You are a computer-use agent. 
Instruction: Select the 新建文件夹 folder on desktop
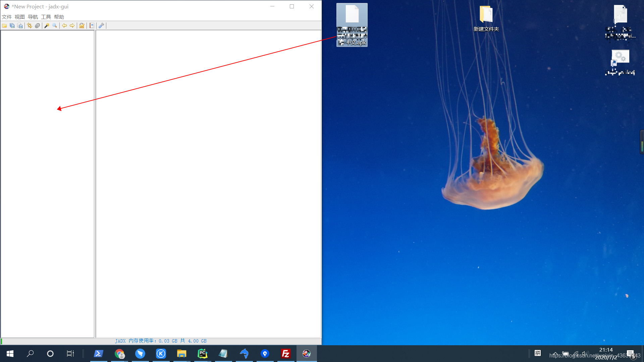(486, 19)
